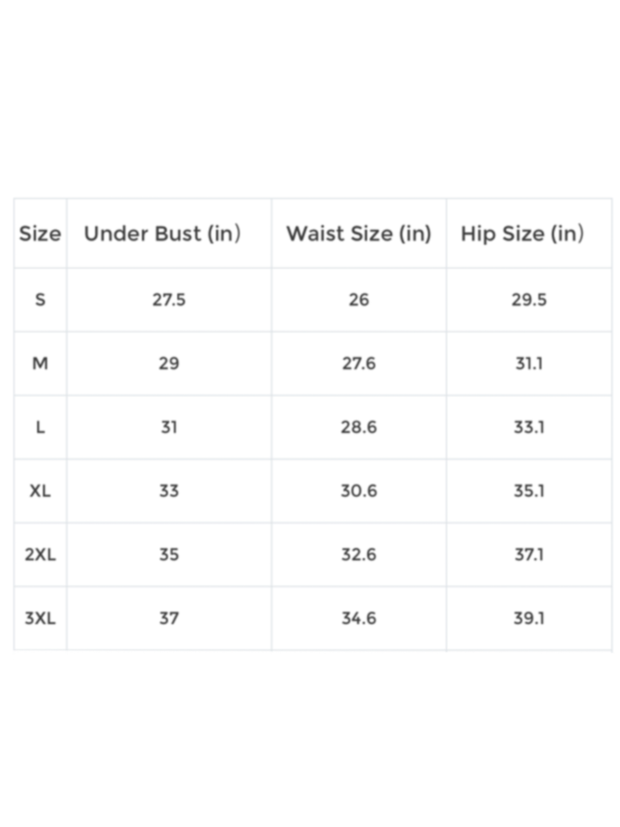This screenshot has width=620, height=827.
Task: Select the Hip Size (in) header
Action: tap(522, 234)
